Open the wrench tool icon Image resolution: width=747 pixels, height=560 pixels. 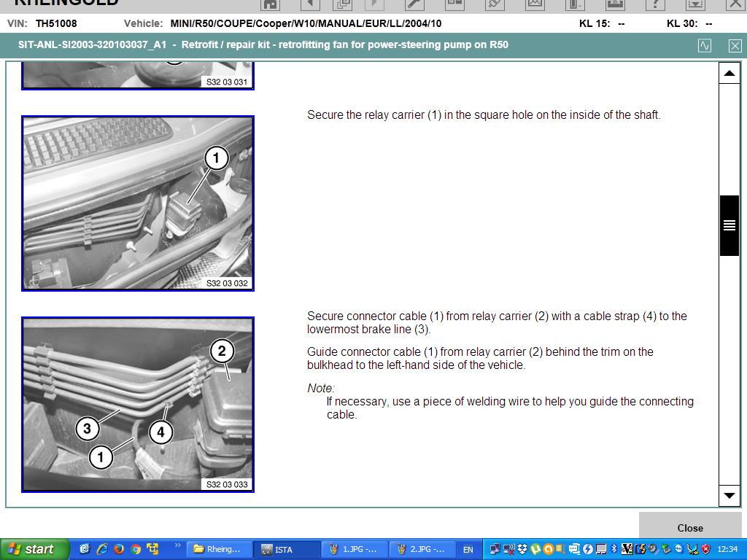pos(414,4)
